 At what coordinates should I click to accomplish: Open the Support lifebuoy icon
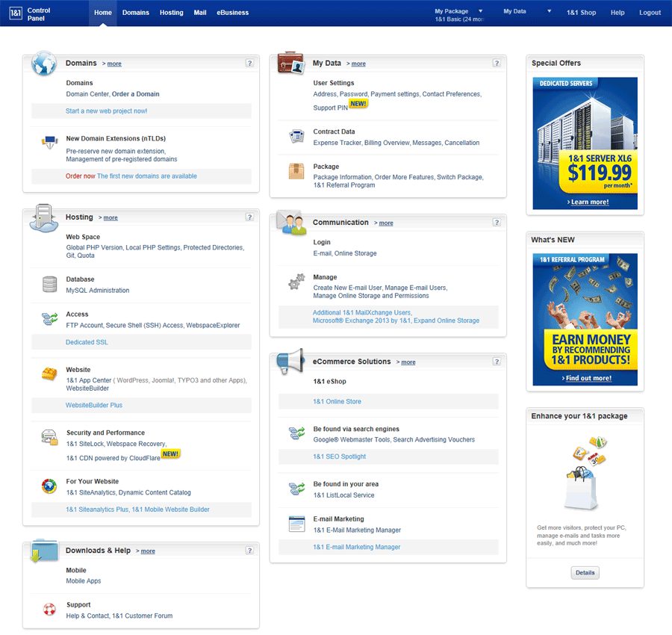pyautogui.click(x=50, y=610)
